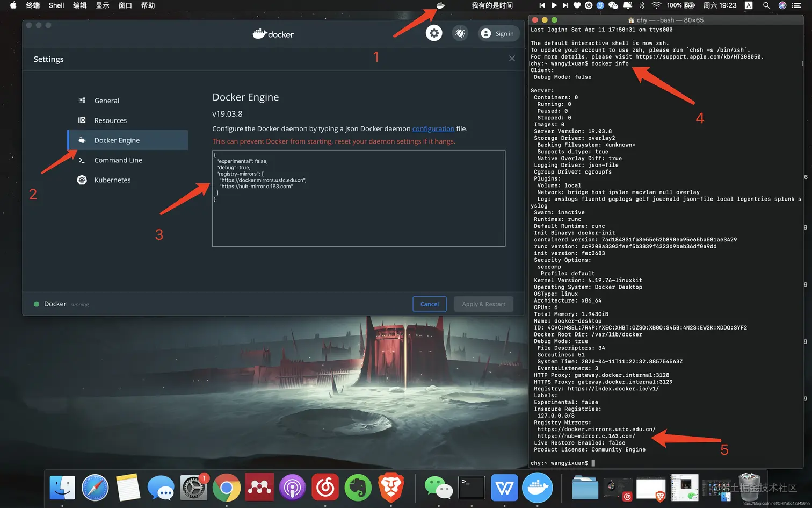Open Brave browser from the Dock
This screenshot has height=508, width=812.
pos(391,488)
